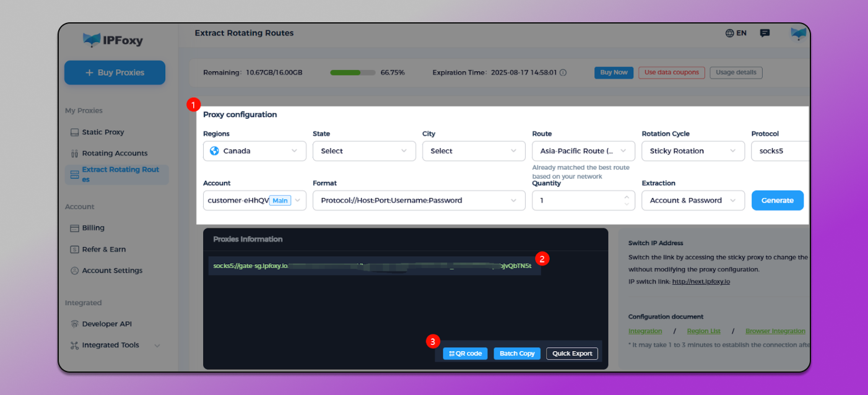Select Extract Rotating Routes in the sidebar
The width and height of the screenshot is (868, 395).
point(117,174)
